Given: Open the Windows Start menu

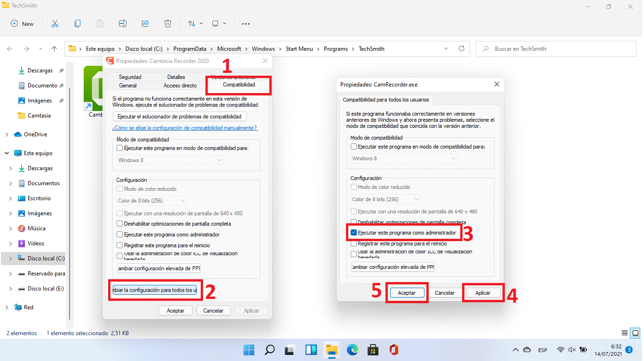Looking at the screenshot, I should pyautogui.click(x=249, y=350).
